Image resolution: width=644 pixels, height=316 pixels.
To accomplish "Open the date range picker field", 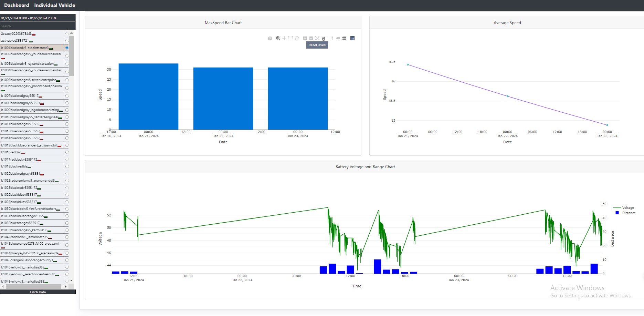I will 38,18.
